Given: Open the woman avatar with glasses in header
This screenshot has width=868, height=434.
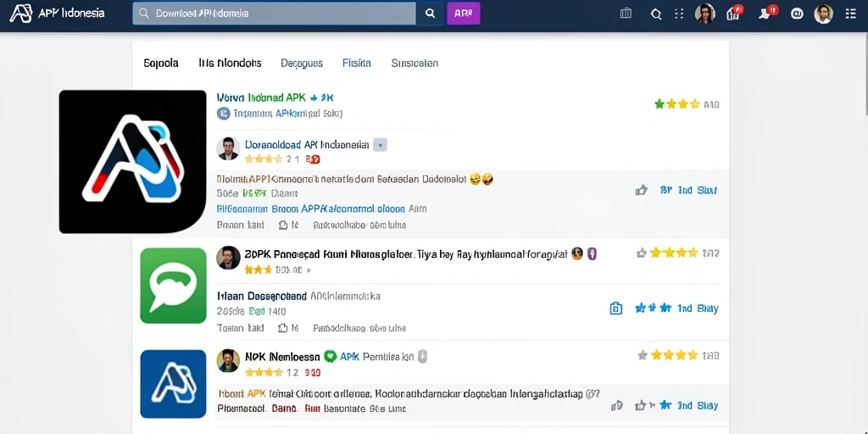Looking at the screenshot, I should point(705,14).
